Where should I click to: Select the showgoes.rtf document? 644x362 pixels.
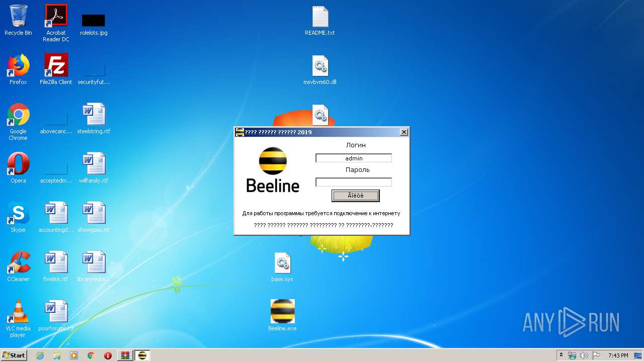[x=94, y=217]
